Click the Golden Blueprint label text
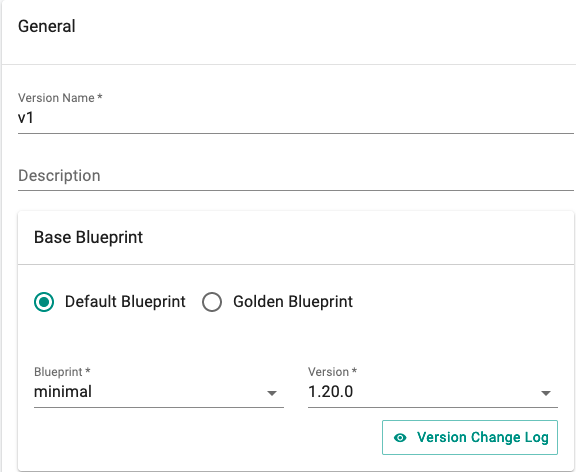This screenshot has height=472, width=576. click(x=293, y=302)
